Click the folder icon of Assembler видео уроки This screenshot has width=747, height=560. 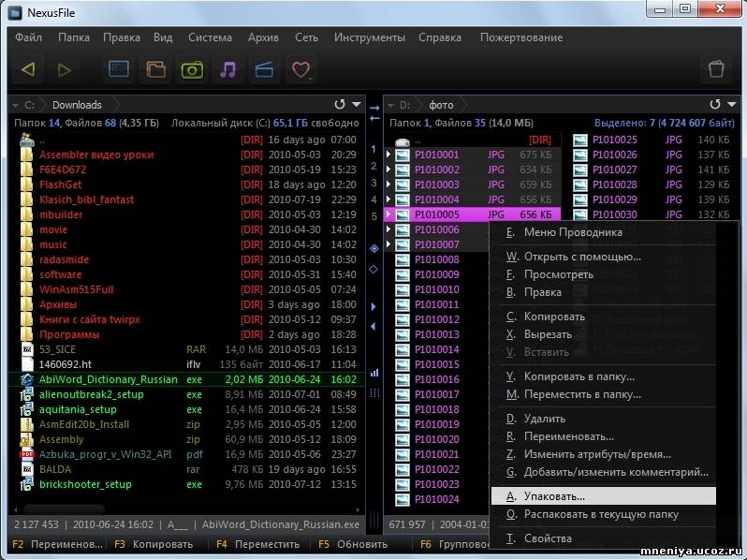point(27,155)
